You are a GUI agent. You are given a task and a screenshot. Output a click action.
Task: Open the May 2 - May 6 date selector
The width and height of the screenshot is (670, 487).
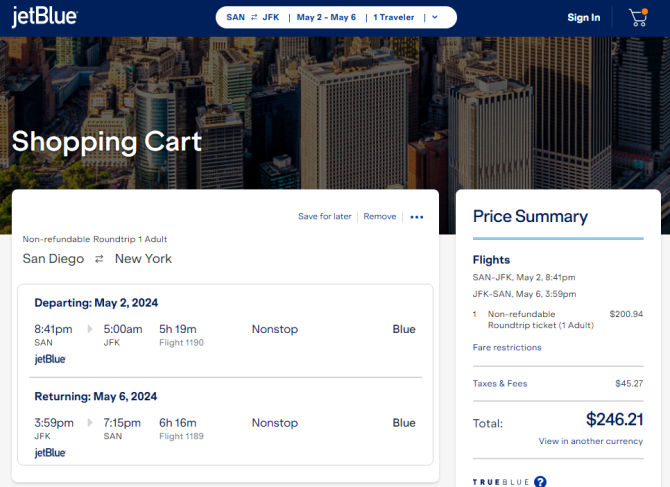click(x=326, y=17)
